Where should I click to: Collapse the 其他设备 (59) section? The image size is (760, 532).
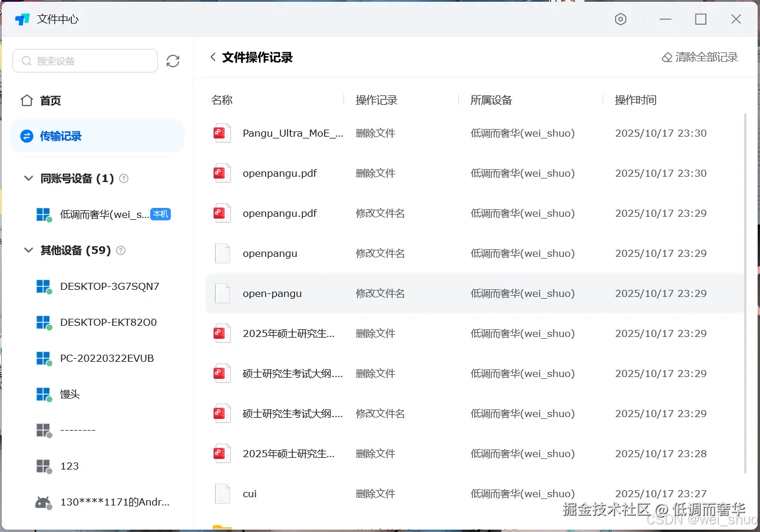coord(28,250)
